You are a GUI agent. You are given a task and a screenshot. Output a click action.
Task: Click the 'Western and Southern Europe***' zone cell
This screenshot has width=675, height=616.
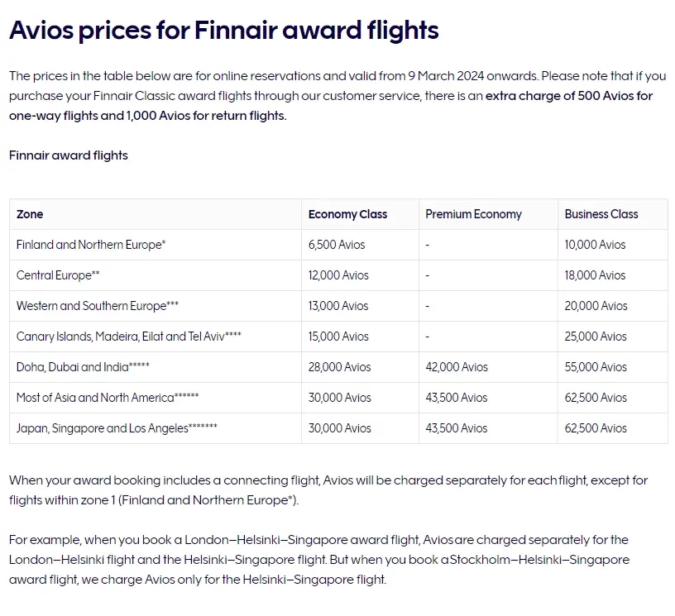click(x=98, y=306)
